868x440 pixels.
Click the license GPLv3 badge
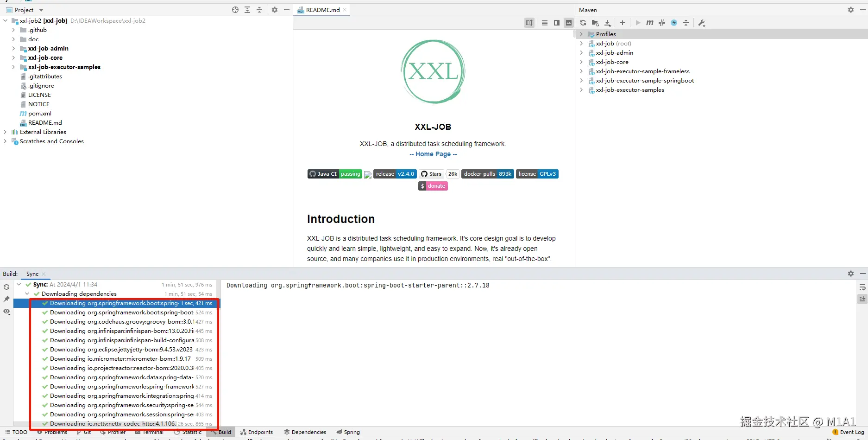pyautogui.click(x=537, y=174)
